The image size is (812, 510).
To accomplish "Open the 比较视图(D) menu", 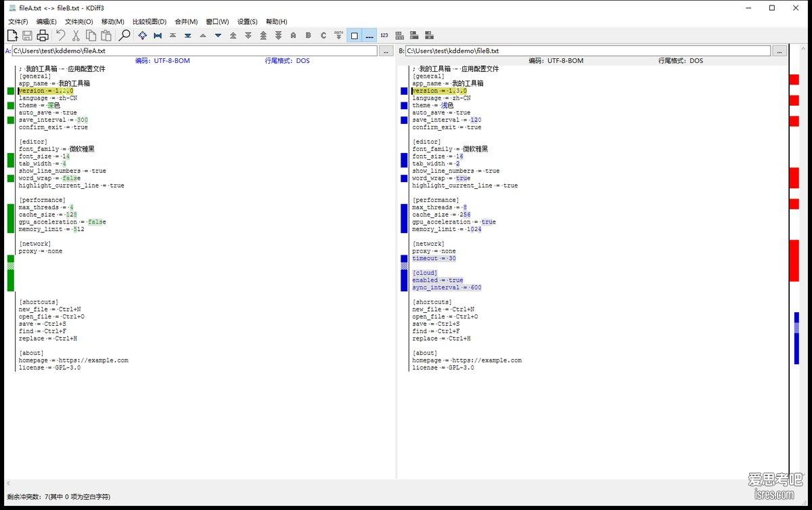I will (150, 22).
